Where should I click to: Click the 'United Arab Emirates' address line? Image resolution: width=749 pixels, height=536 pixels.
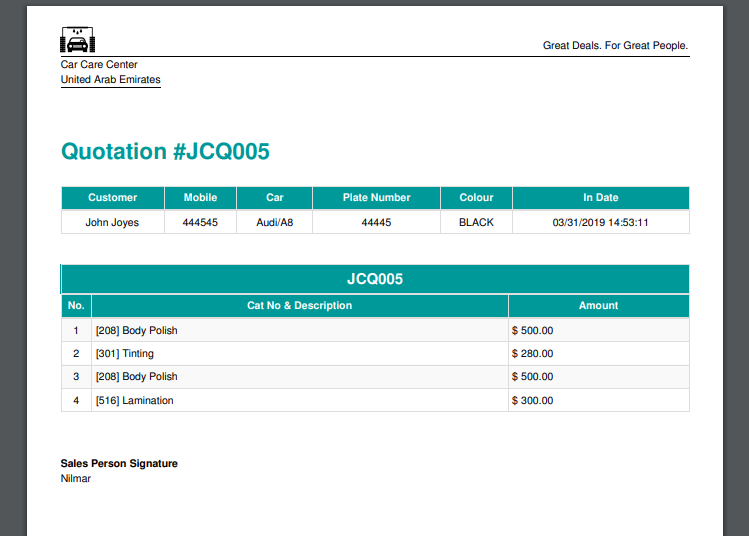click(110, 79)
